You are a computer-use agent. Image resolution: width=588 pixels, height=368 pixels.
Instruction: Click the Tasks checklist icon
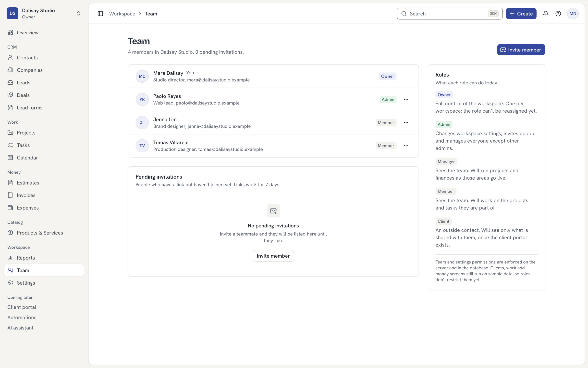10,145
